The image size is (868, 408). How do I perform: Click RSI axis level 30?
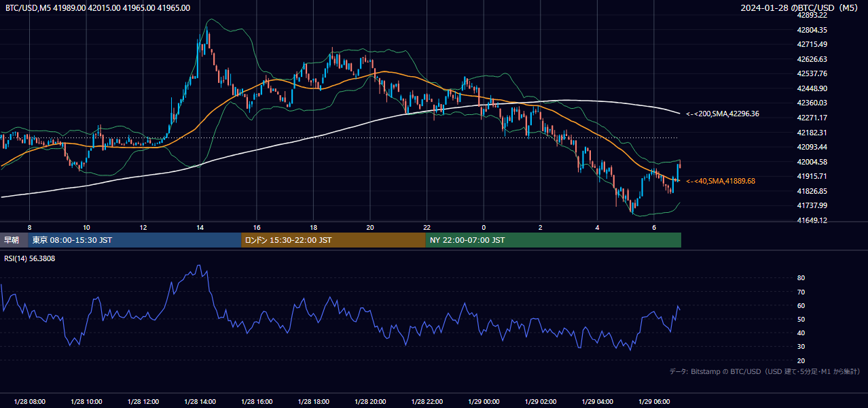(801, 347)
